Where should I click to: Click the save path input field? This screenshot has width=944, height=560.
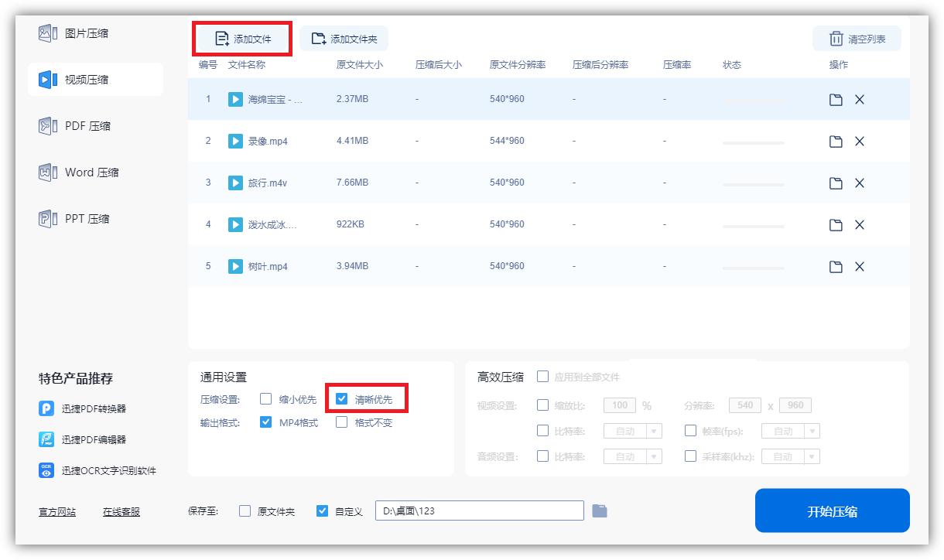(478, 510)
